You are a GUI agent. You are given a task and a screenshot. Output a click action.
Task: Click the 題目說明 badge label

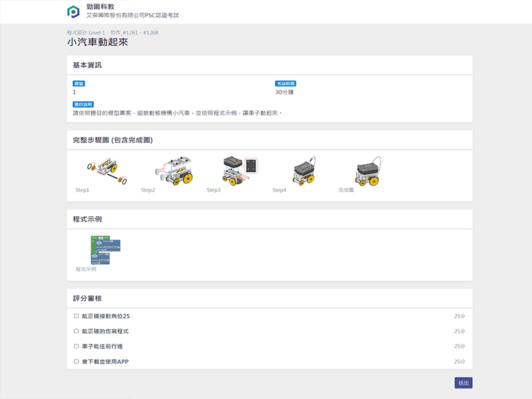coord(83,104)
